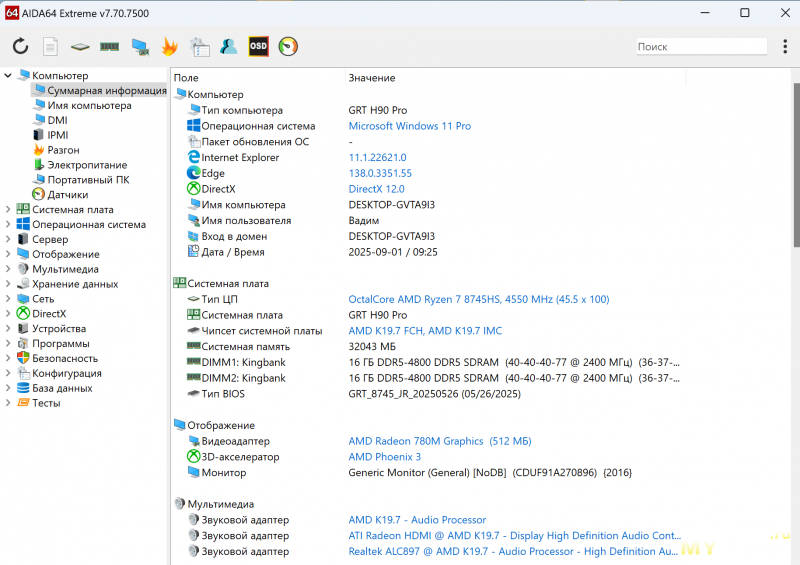Open the OctalCore AMD Ryzen 7 8745HS link
This screenshot has width=800, height=565.
coord(479,299)
